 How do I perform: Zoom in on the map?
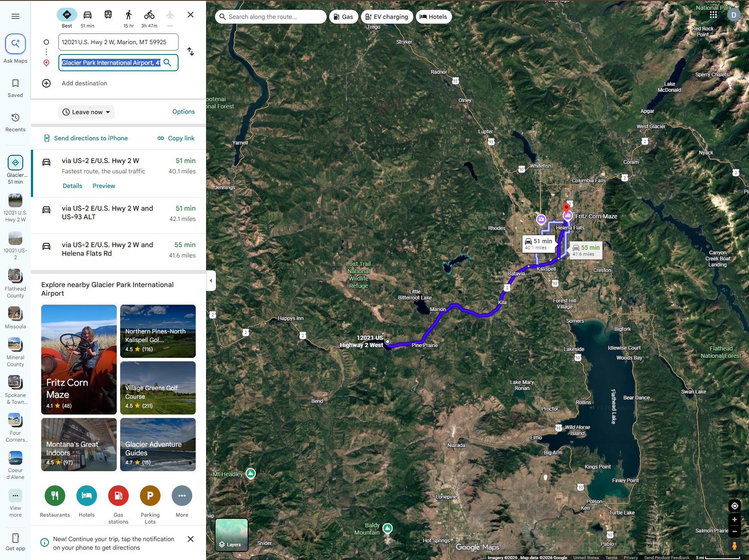tap(734, 520)
